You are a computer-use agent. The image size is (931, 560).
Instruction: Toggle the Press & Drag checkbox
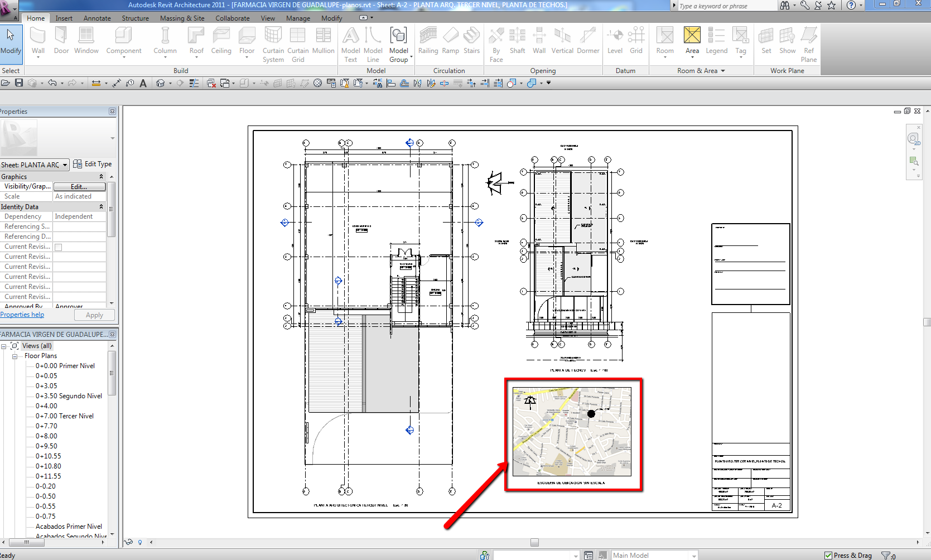828,556
